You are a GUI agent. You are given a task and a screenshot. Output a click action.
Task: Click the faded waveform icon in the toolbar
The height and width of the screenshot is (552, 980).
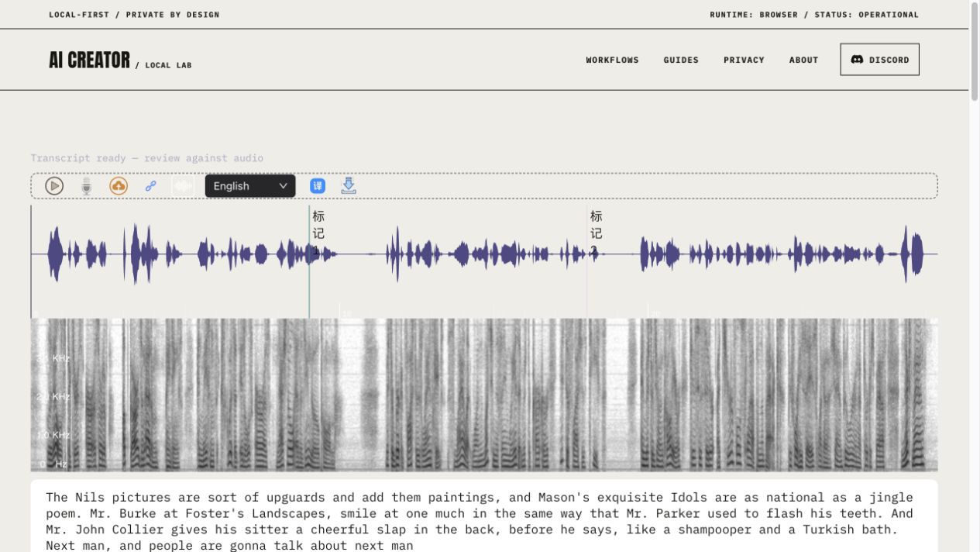183,186
